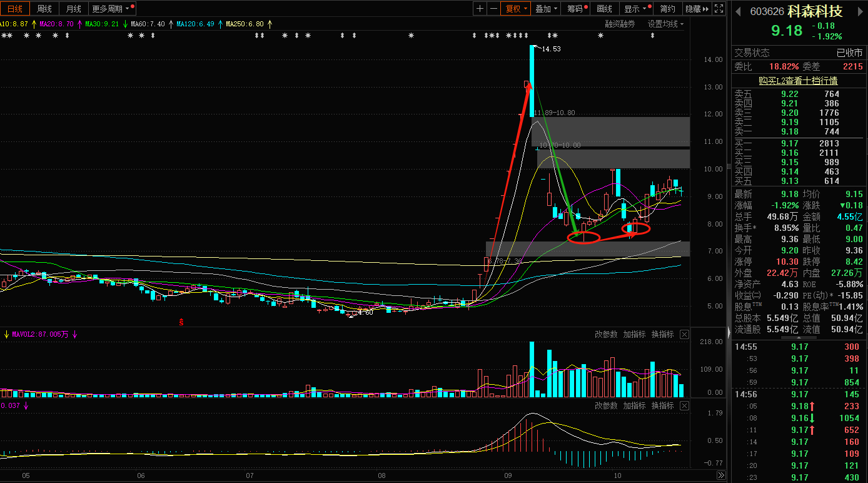Open the 设置均线 moving average dropdown
The height and width of the screenshot is (483, 868).
pyautogui.click(x=665, y=24)
